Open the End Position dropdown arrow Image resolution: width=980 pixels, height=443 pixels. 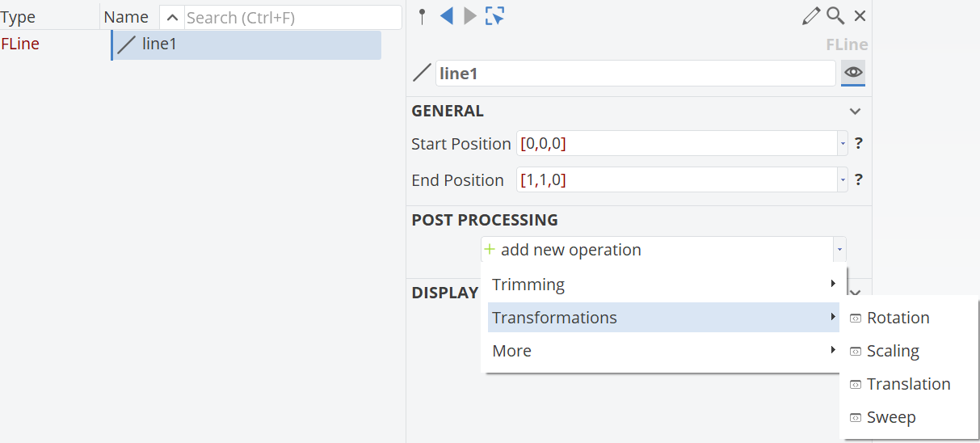(x=843, y=180)
